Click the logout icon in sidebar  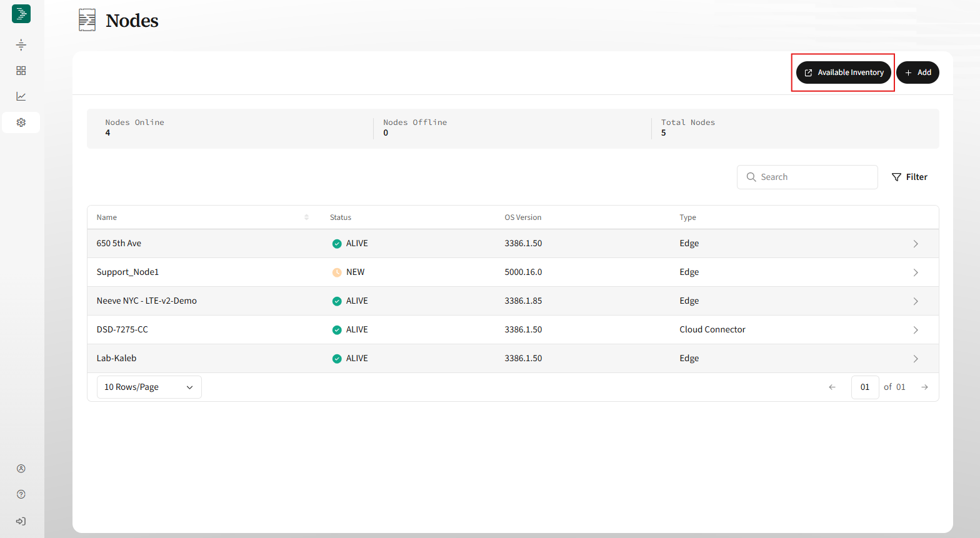click(21, 521)
